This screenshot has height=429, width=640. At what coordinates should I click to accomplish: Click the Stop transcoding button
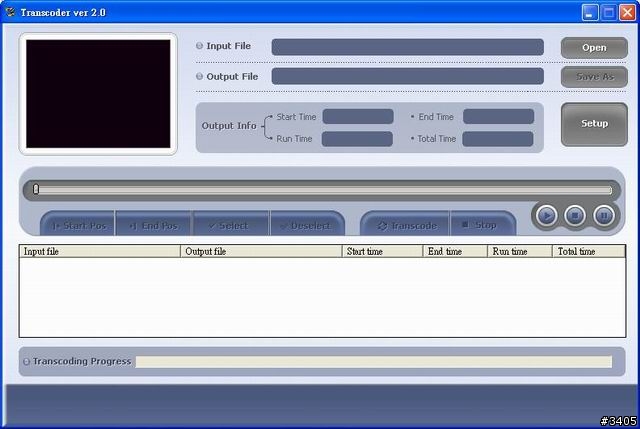click(483, 224)
